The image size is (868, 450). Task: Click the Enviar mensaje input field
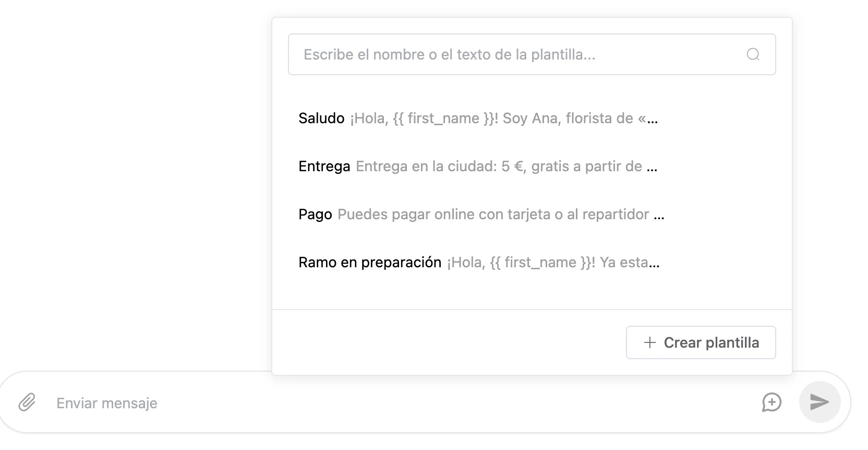click(402, 403)
